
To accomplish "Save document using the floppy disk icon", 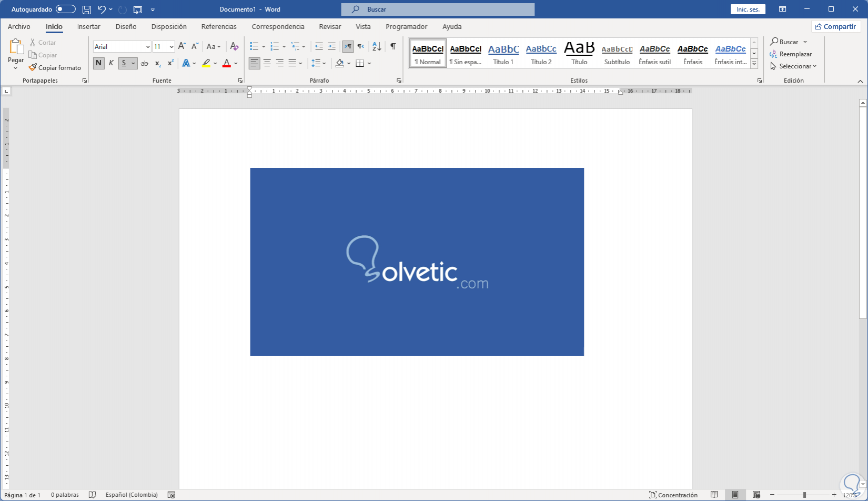I will (x=87, y=9).
